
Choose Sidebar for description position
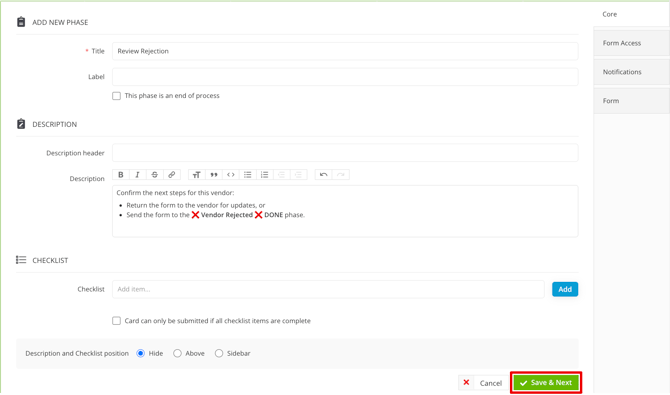click(x=219, y=353)
